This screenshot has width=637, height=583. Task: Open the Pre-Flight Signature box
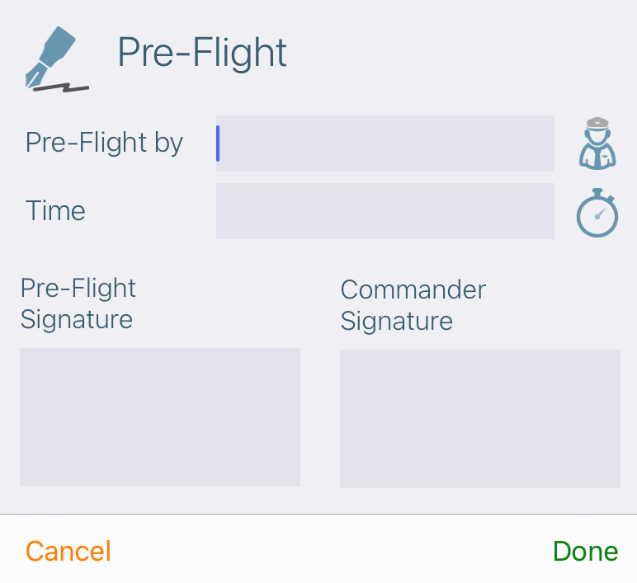(160, 417)
